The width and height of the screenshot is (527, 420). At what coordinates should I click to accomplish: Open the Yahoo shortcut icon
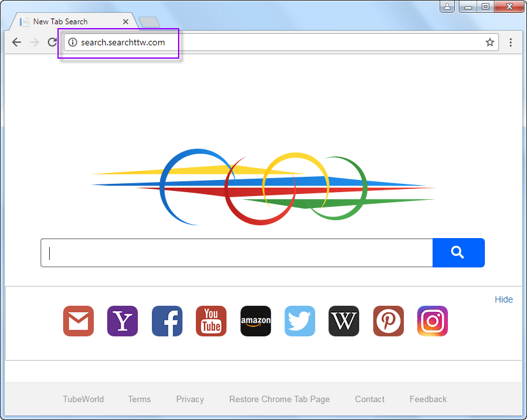click(x=122, y=321)
